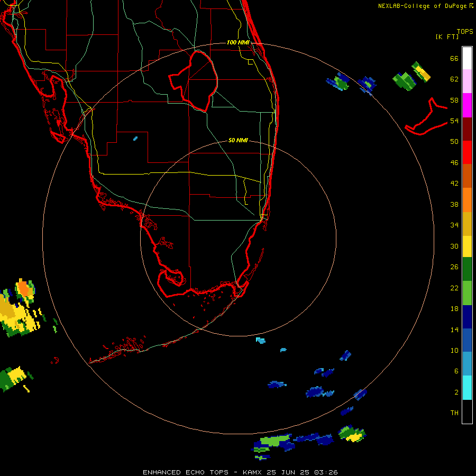Viewport: 476px width, 476px height.
Task: Click the 2 legend value
Action: (x=456, y=392)
